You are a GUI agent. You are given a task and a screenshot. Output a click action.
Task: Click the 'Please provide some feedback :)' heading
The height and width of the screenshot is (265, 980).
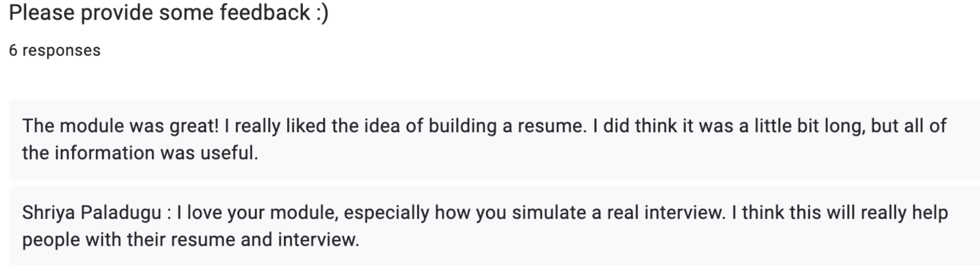point(168,13)
